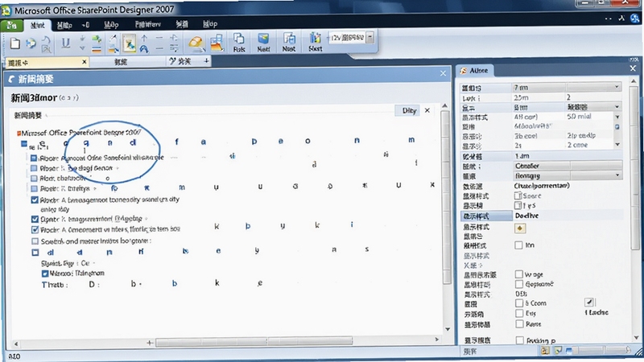
Task: Click the orange eraser icon
Action: pos(196,43)
